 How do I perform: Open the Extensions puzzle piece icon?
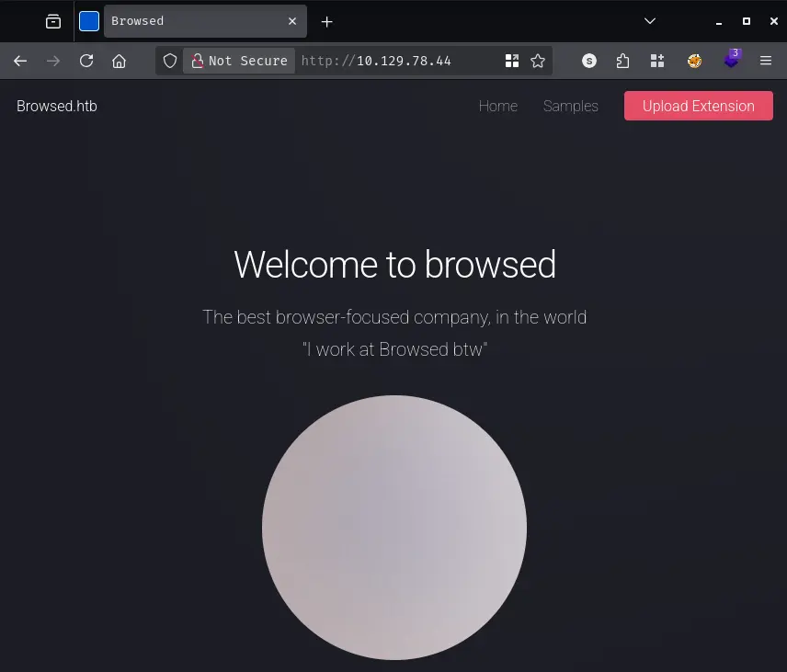tap(623, 61)
